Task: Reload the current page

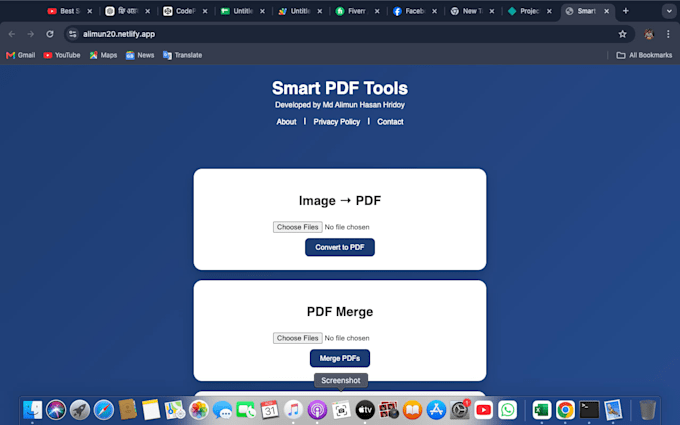Action: [50, 34]
